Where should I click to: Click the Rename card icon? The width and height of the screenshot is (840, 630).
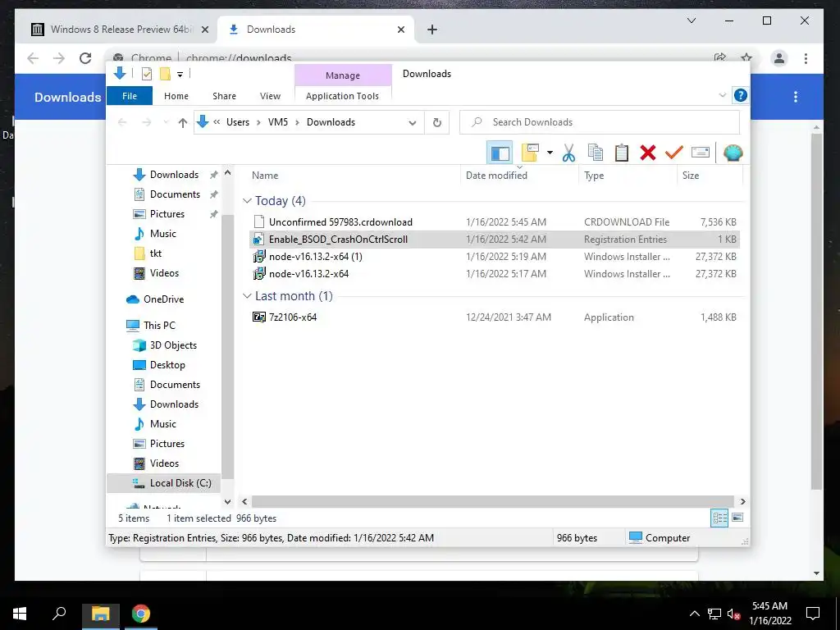(701, 153)
